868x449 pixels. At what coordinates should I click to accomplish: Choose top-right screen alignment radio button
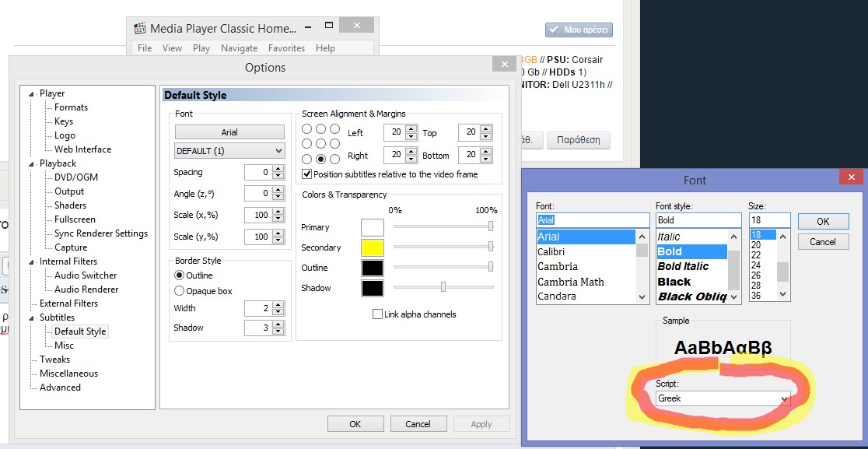334,129
